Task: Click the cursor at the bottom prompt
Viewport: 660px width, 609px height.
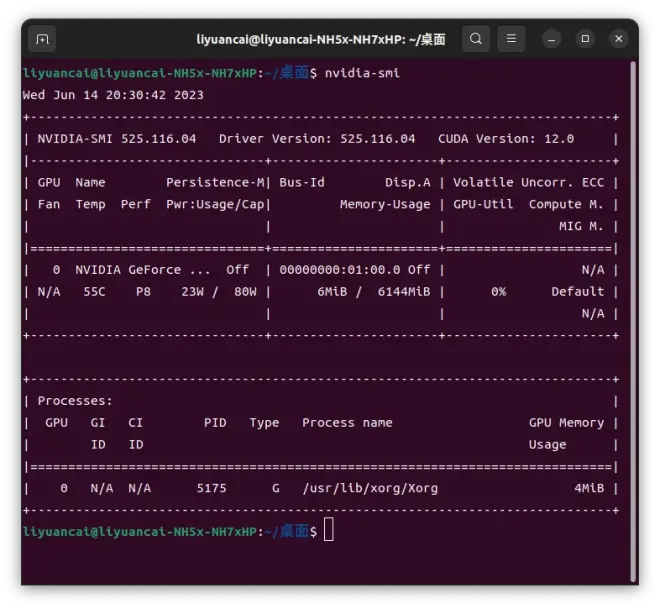Action: coord(329,529)
